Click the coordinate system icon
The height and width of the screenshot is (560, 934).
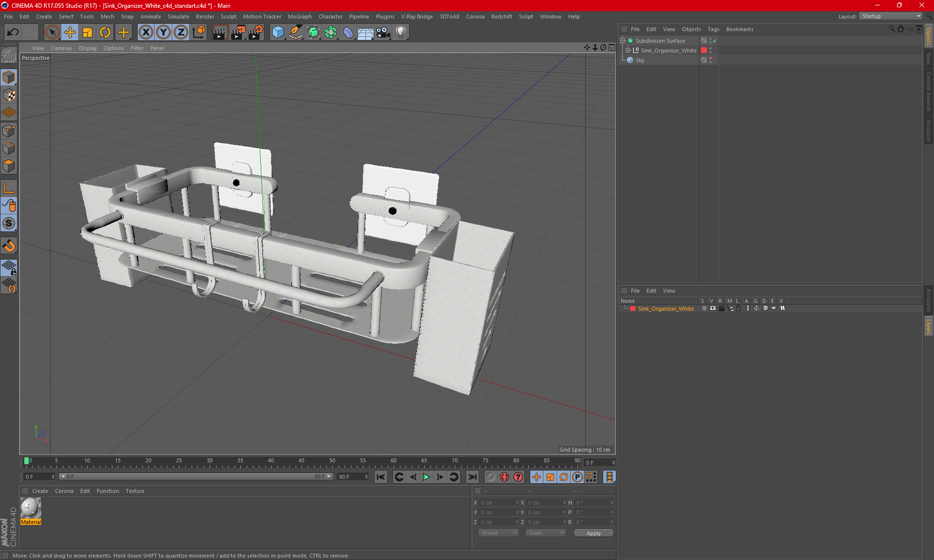(199, 33)
